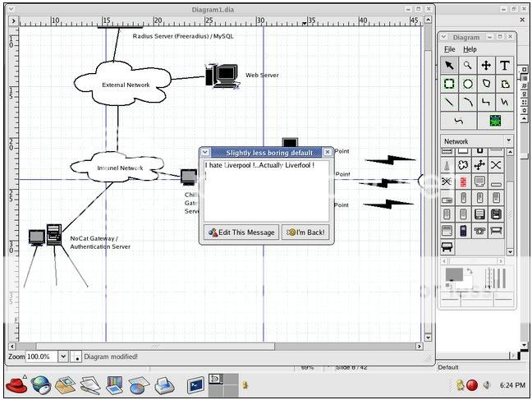Click shape palette scrollbar up arrow

click(x=510, y=152)
